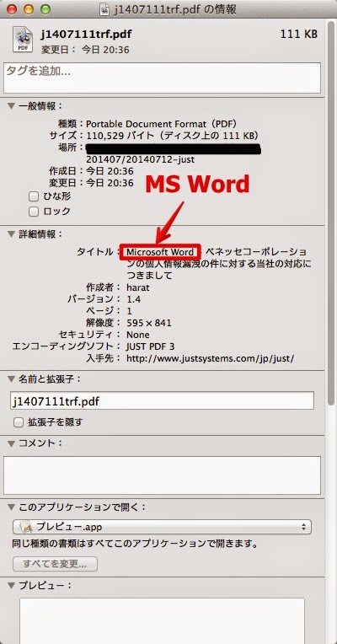Click the タグを追加 tags field
The height and width of the screenshot is (644, 337).
(x=162, y=78)
